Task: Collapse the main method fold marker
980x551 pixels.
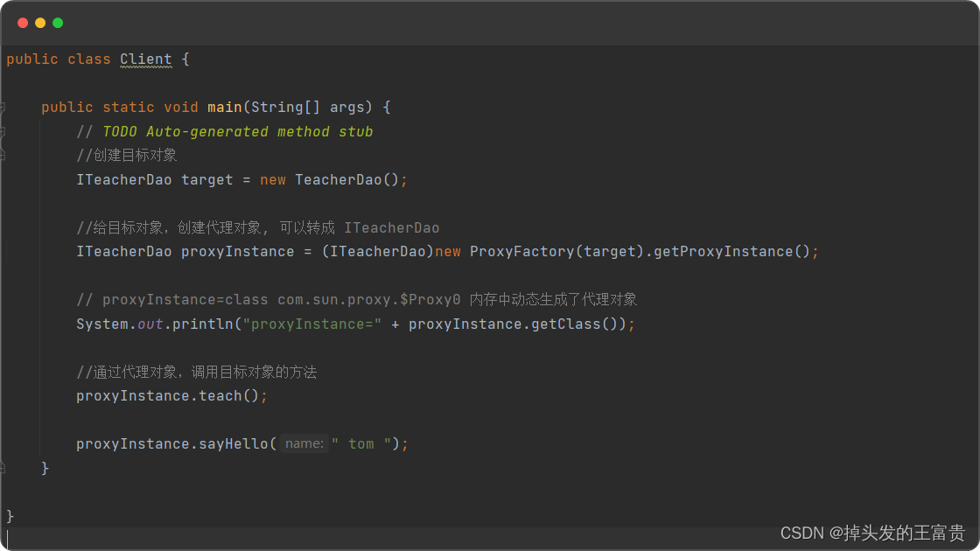Action: point(3,108)
